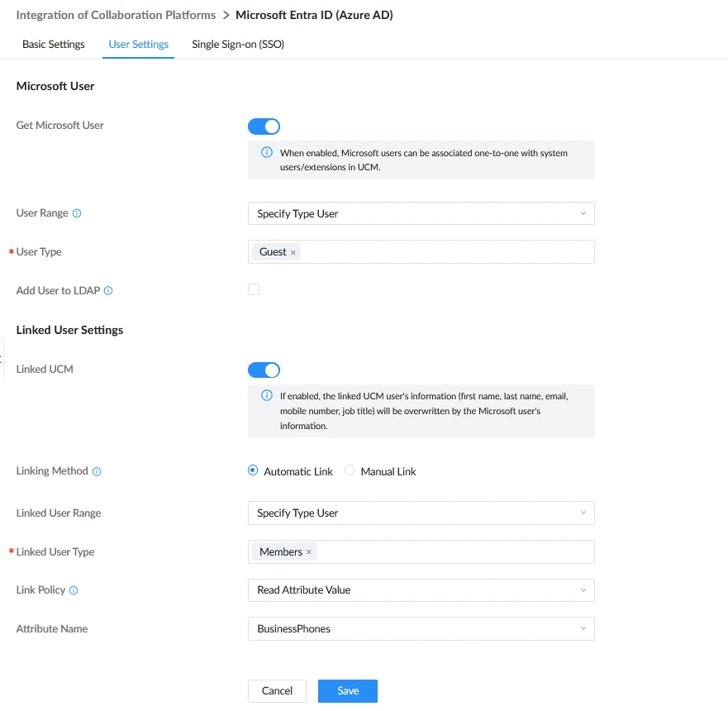The height and width of the screenshot is (711, 728).
Task: Switch to the Basic Settings tab
Action: (x=54, y=44)
